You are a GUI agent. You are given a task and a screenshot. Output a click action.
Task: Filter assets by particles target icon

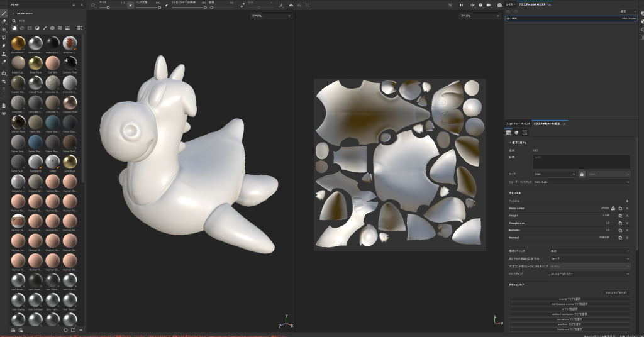tap(52, 28)
